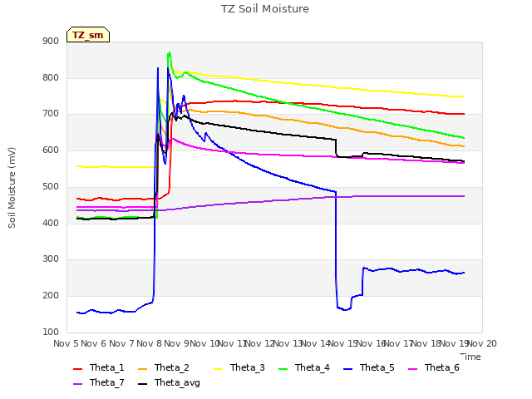Click the magenta Theta_6 legend swatch
Viewport: 532px width, 399px height.
click(x=412, y=369)
